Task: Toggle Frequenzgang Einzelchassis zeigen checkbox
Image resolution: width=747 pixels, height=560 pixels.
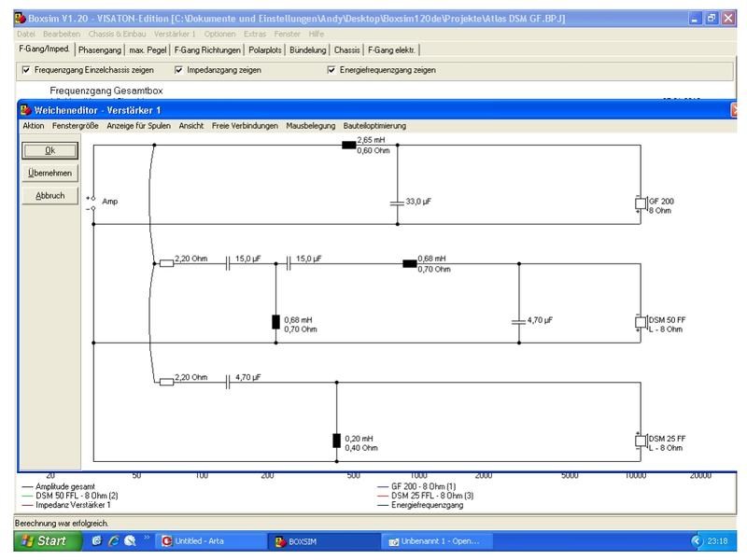Action: 26,70
